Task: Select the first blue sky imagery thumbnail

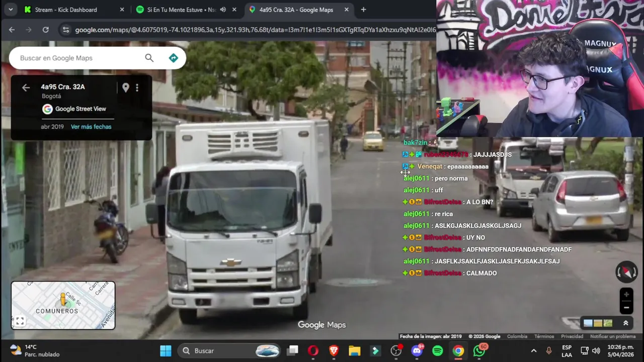Action: [x=588, y=323]
